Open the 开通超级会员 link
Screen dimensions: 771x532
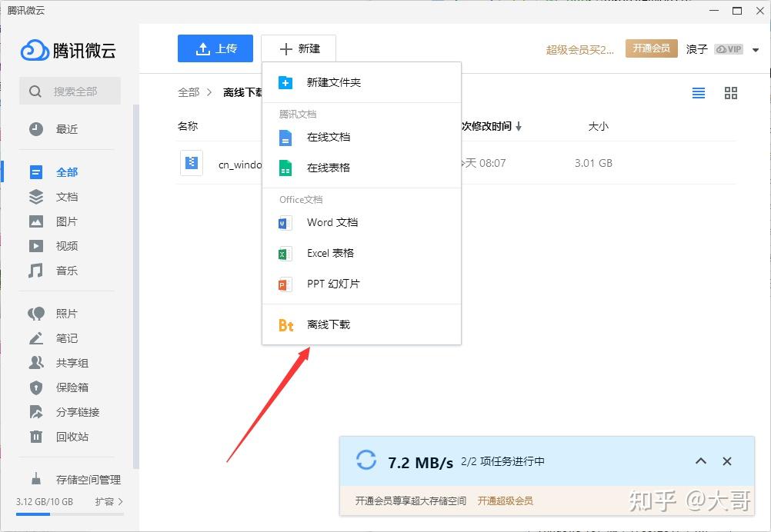pyautogui.click(x=505, y=500)
